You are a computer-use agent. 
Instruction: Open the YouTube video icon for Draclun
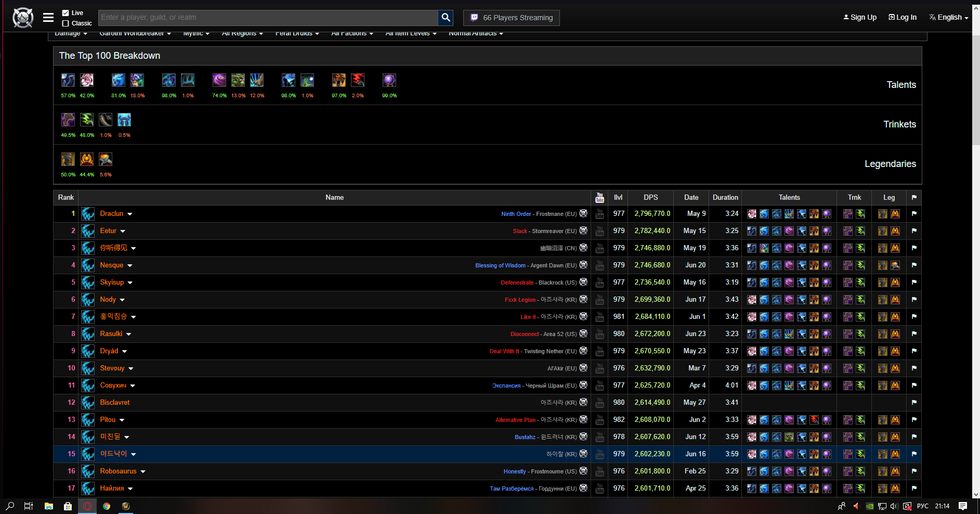coord(599,214)
